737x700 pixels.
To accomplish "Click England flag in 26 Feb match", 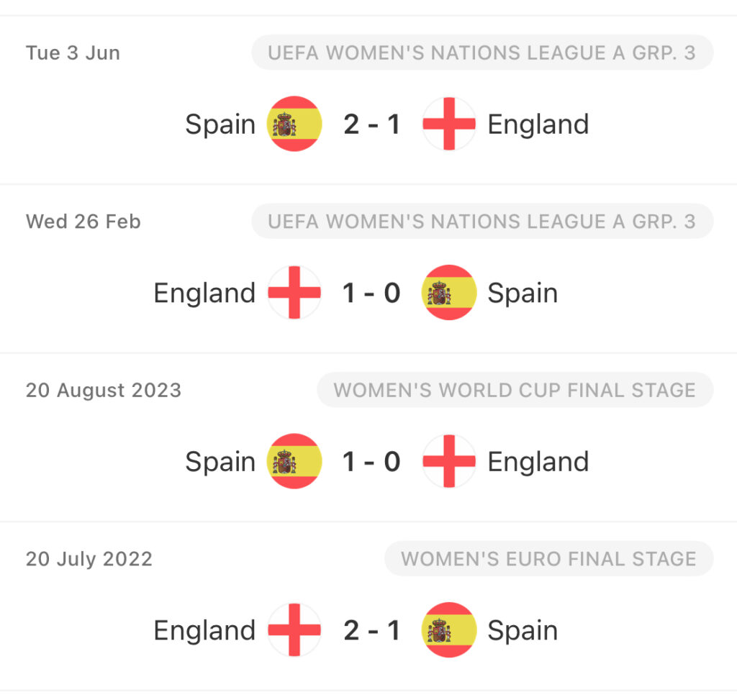I will (x=294, y=292).
